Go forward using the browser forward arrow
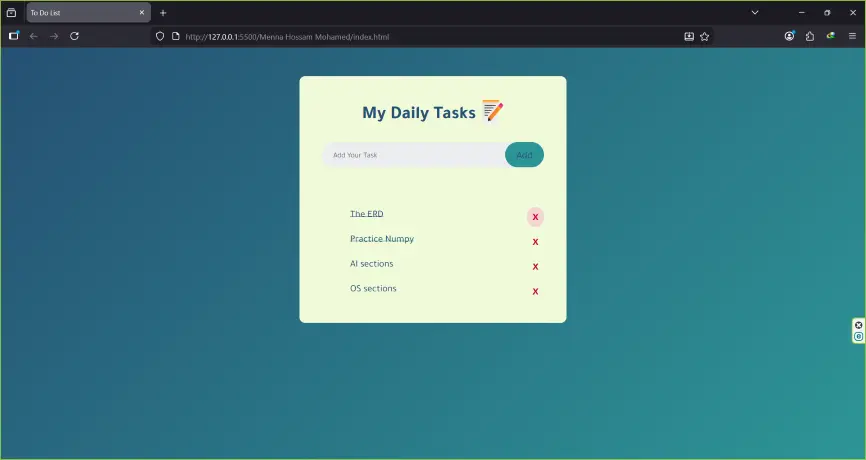 (x=54, y=36)
